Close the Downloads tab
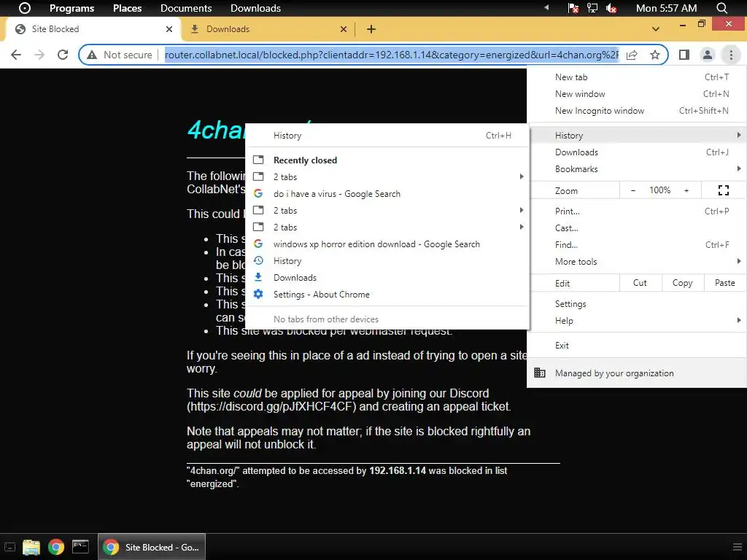This screenshot has height=560, width=747. (x=344, y=29)
